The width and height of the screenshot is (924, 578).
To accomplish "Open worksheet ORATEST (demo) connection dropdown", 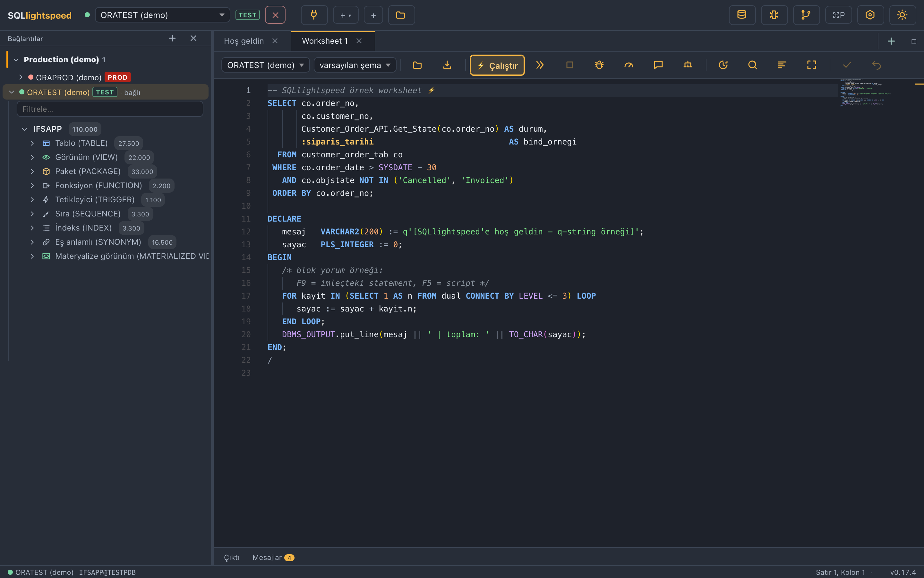I will click(x=265, y=65).
